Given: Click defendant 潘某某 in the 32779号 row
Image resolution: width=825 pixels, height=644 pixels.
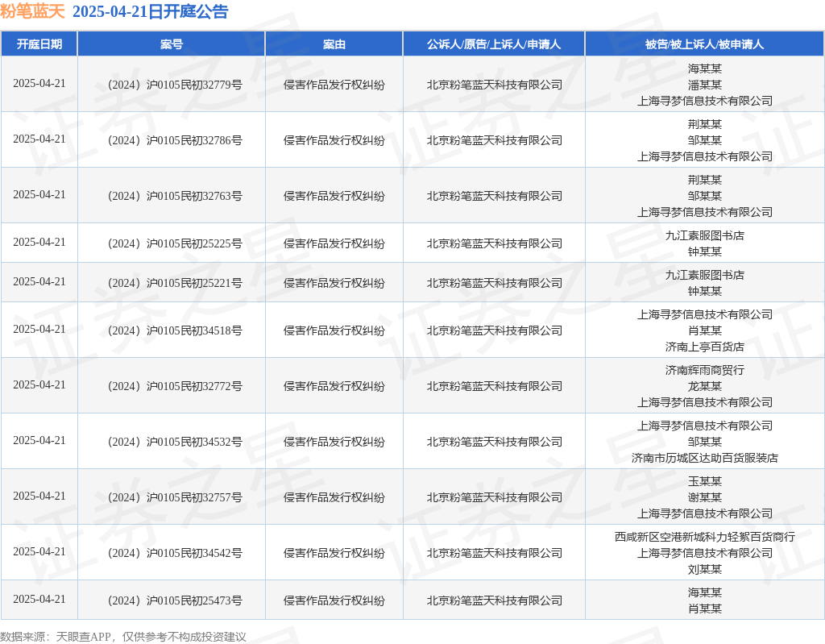Looking at the screenshot, I should (x=704, y=85).
